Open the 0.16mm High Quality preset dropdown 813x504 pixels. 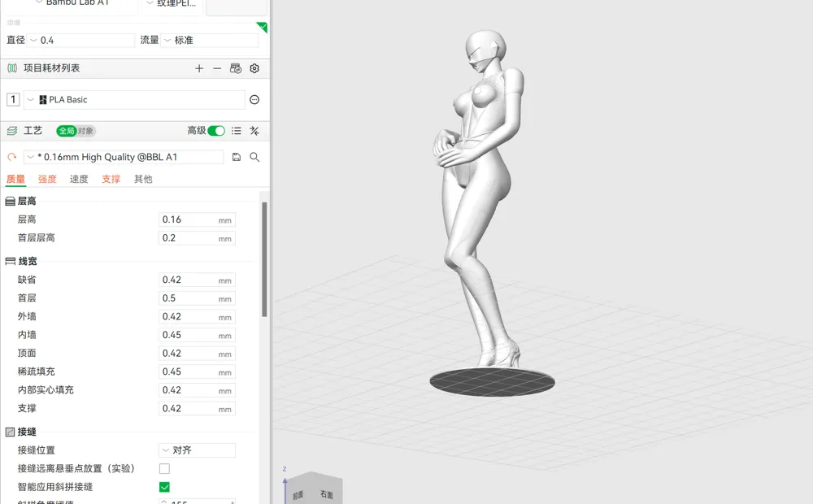coord(124,157)
